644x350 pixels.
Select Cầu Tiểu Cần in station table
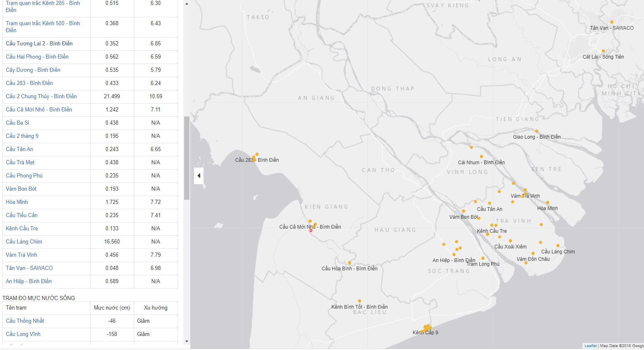pos(21,215)
